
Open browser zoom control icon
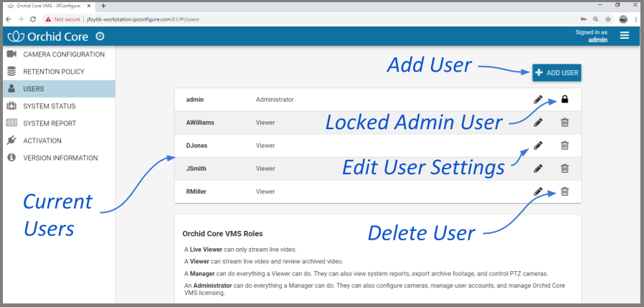tap(595, 19)
